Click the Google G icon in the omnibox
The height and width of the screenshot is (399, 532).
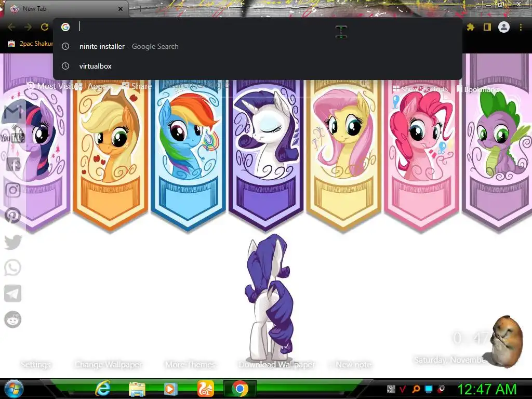[65, 27]
